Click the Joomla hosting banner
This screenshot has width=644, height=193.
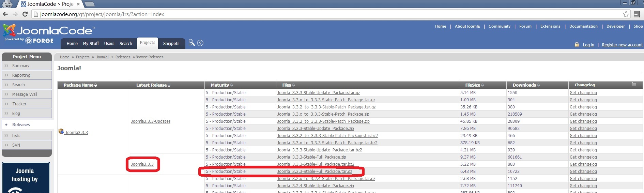(26, 177)
